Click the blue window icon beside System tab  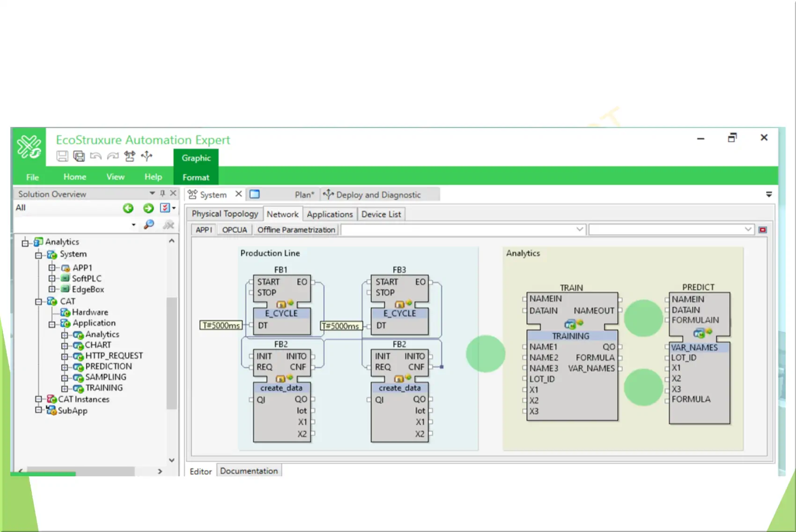254,194
